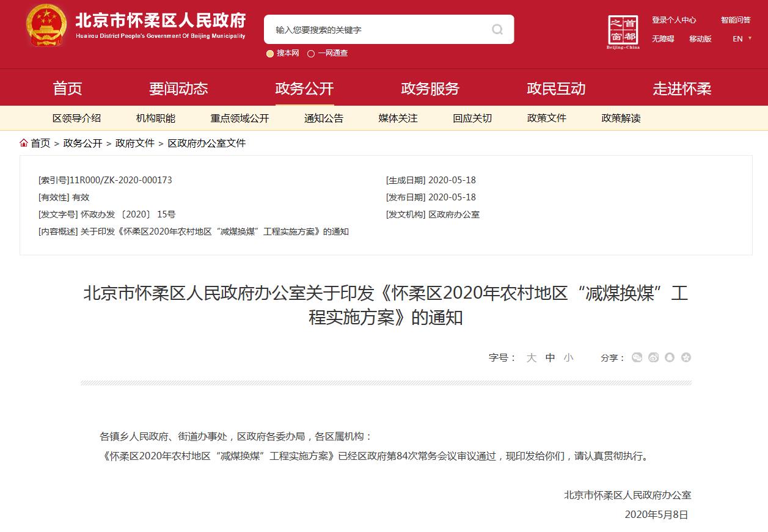Click the signature 北京市怀柔区人民政府办公室
This screenshot has width=768, height=532.
pos(627,495)
